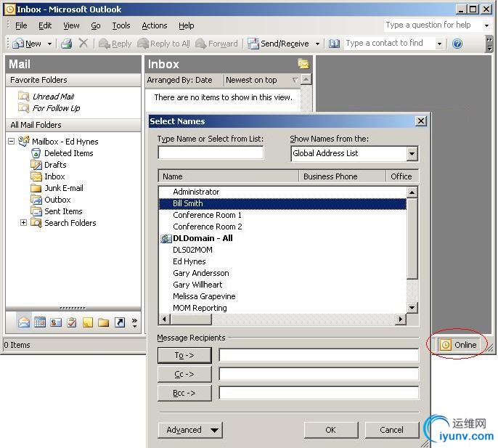Open the Address Book icon
Screen dimensions: 498x448
334,44
